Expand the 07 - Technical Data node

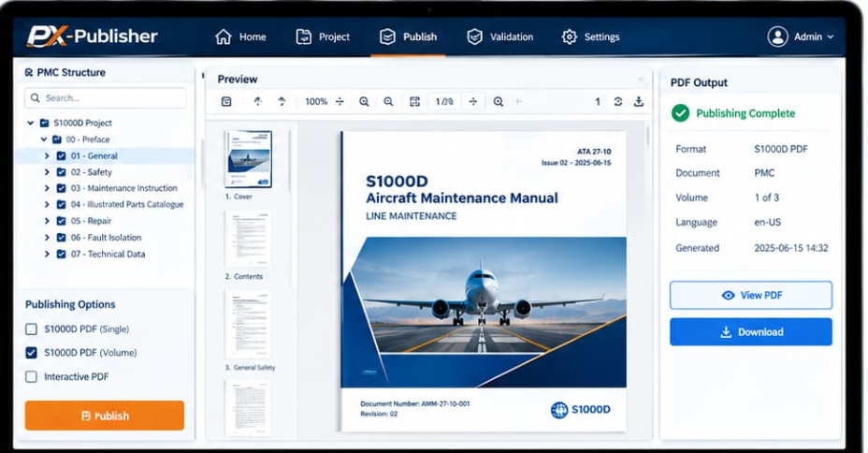tap(47, 255)
